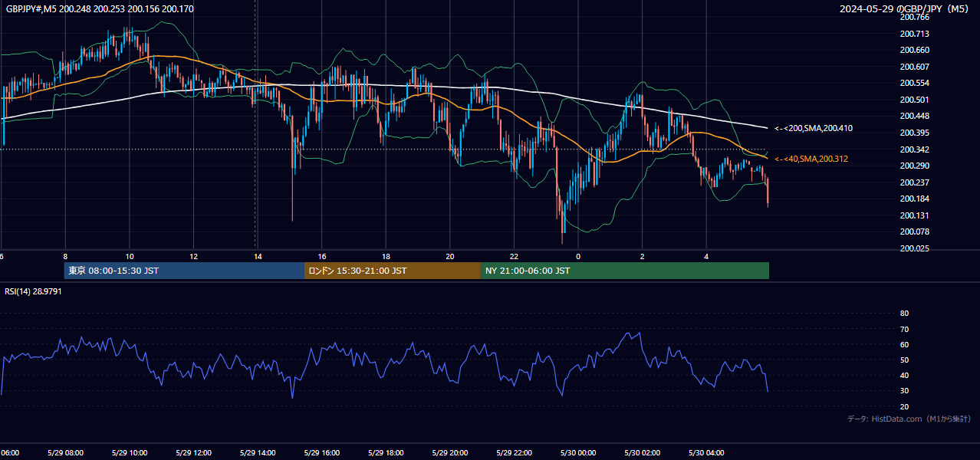
Task: Click price axis label 200.131
Action: [914, 215]
